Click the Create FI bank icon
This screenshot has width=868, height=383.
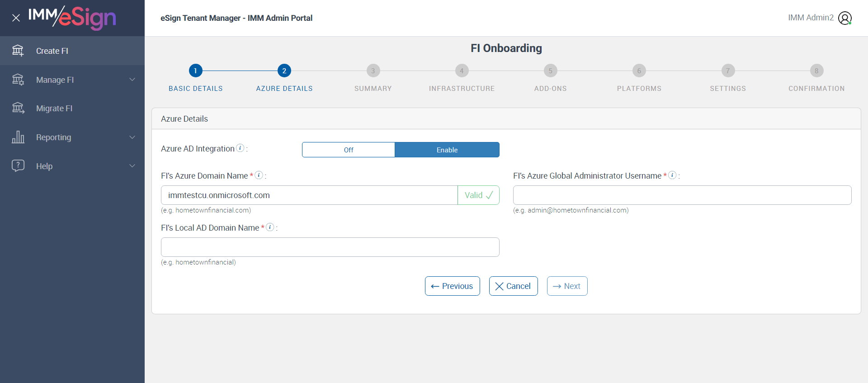pos(18,51)
